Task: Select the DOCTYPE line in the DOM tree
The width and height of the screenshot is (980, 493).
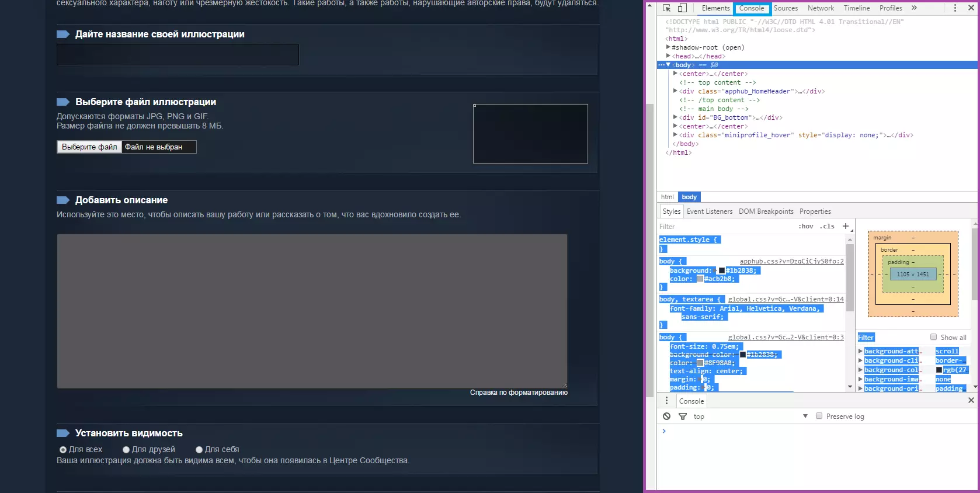Action: [x=784, y=26]
